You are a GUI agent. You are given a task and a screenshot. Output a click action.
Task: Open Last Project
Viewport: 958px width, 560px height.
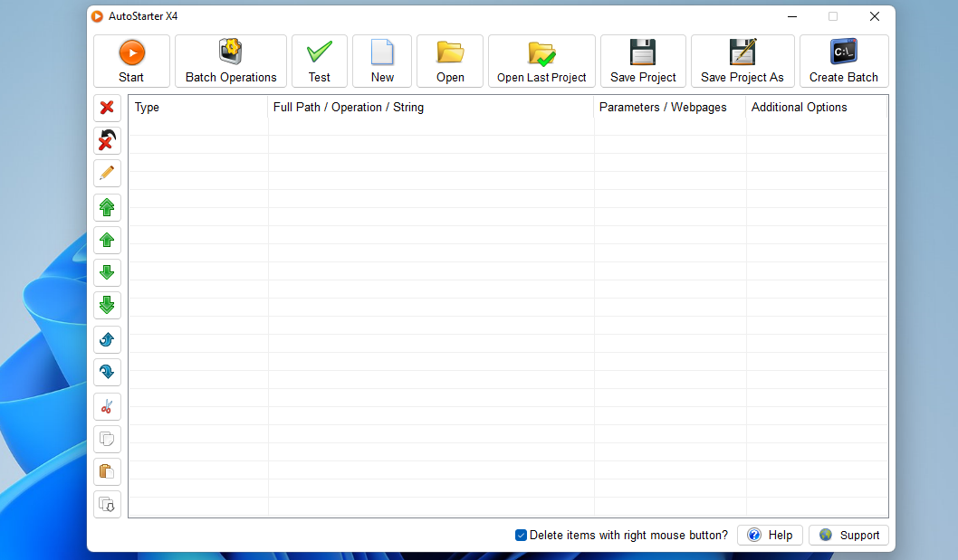point(541,61)
